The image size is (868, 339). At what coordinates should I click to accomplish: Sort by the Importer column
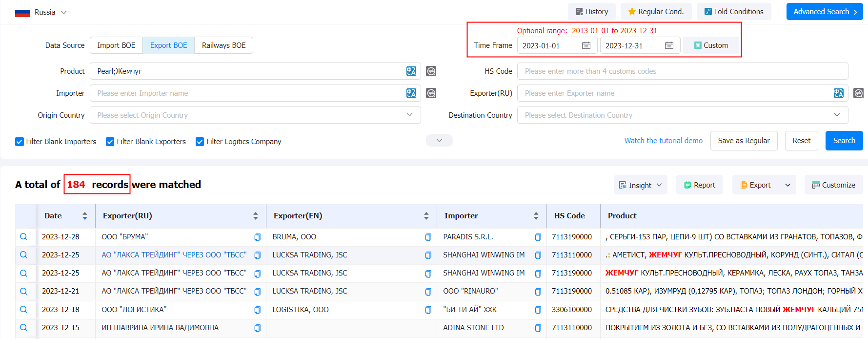point(536,216)
